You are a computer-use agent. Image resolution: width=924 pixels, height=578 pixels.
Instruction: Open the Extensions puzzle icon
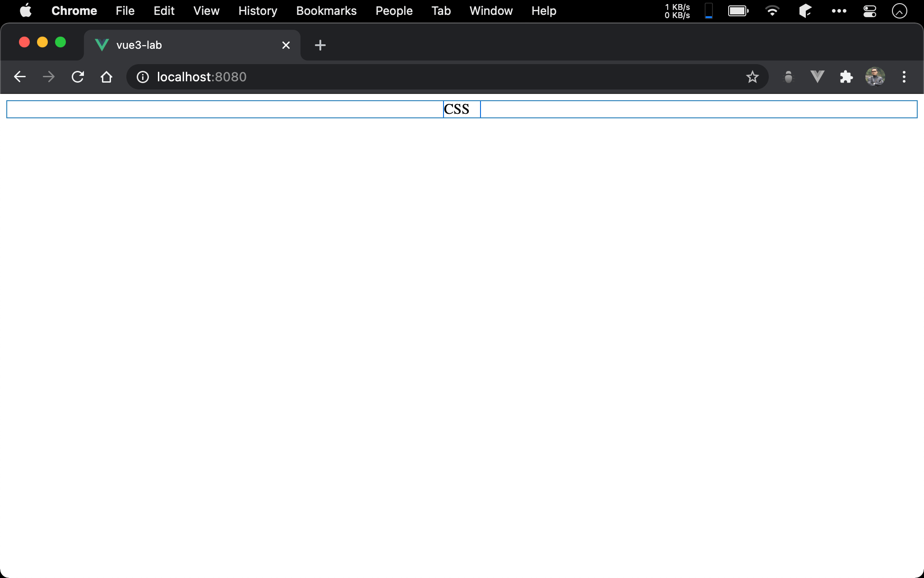point(846,77)
